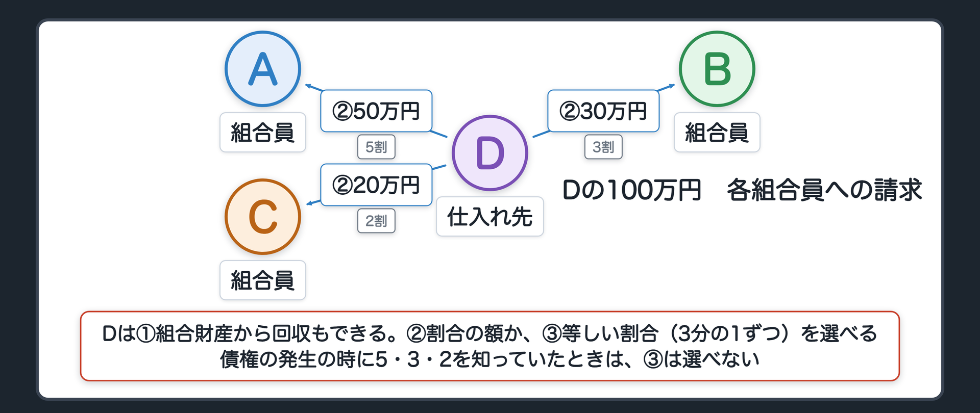Click the text 'Dの100万円 各組合員への請求'
980x413 pixels.
[742, 190]
